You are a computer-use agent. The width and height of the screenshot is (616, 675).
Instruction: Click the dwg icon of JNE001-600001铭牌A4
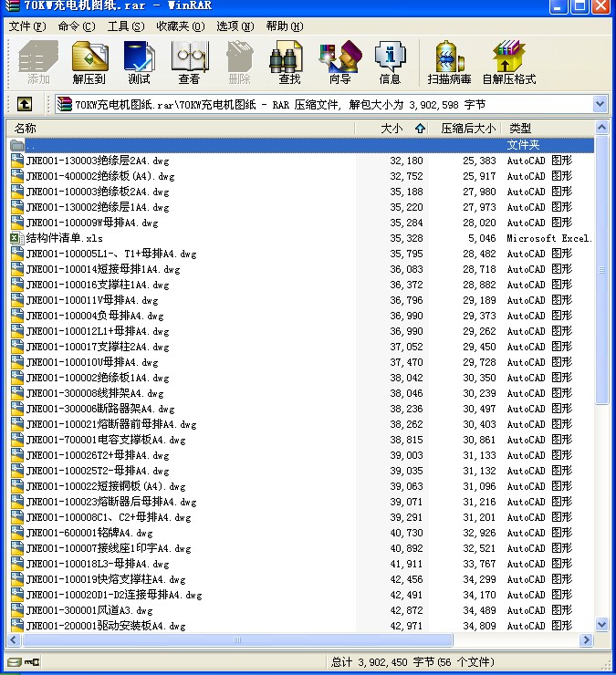point(16,533)
